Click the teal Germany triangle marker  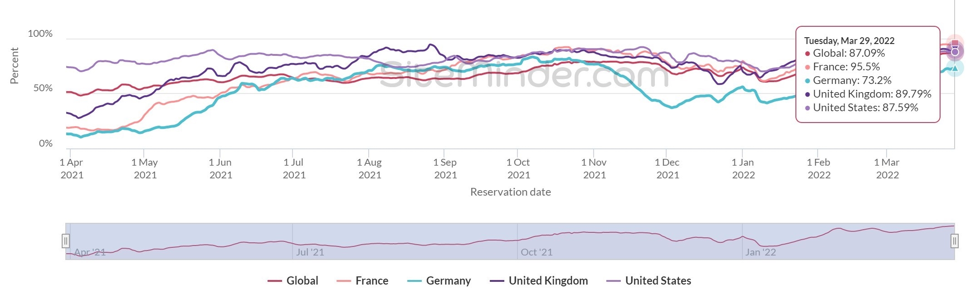click(x=955, y=69)
